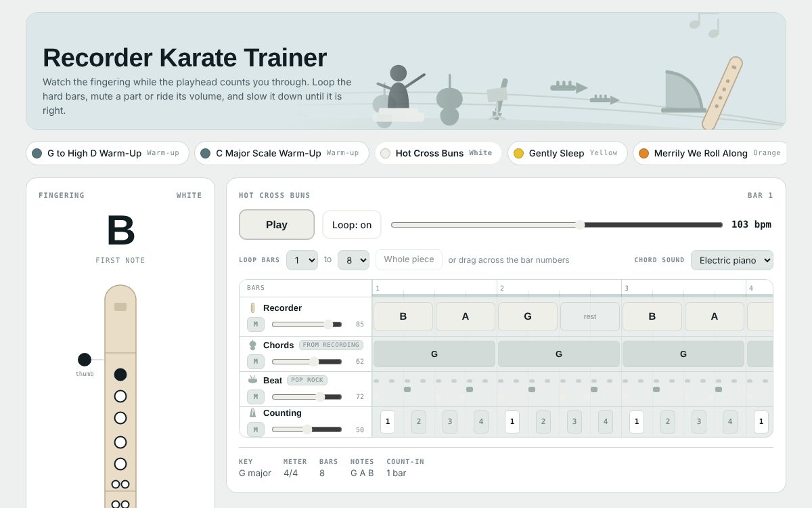Select the Hot Cross Buns song
The width and height of the screenshot is (812, 508).
point(438,153)
